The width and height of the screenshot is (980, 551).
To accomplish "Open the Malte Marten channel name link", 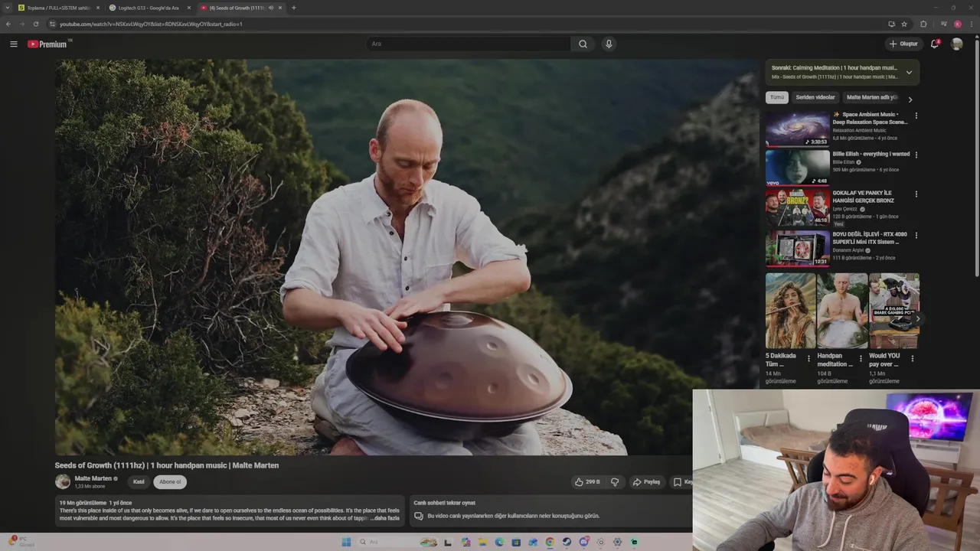I will [x=93, y=478].
